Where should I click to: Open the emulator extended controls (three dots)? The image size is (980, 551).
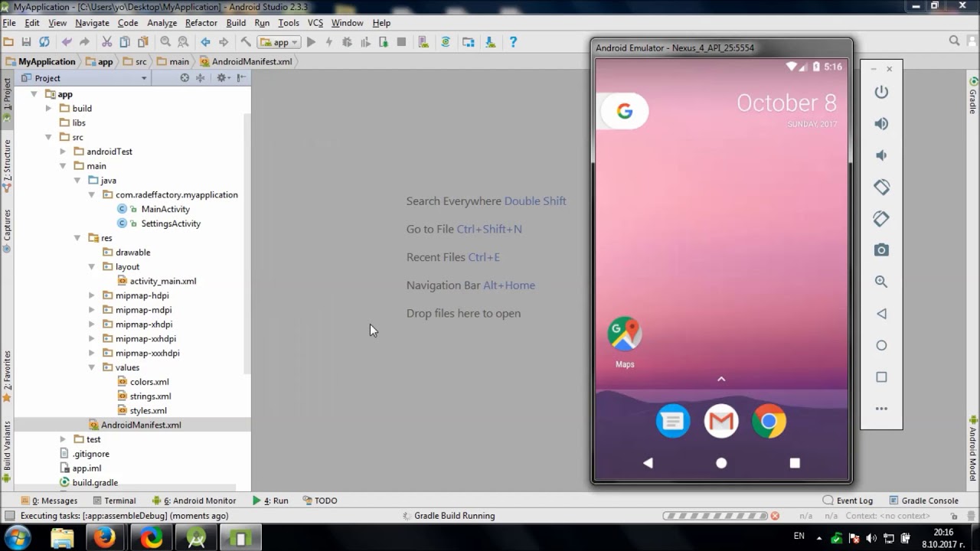tap(881, 409)
